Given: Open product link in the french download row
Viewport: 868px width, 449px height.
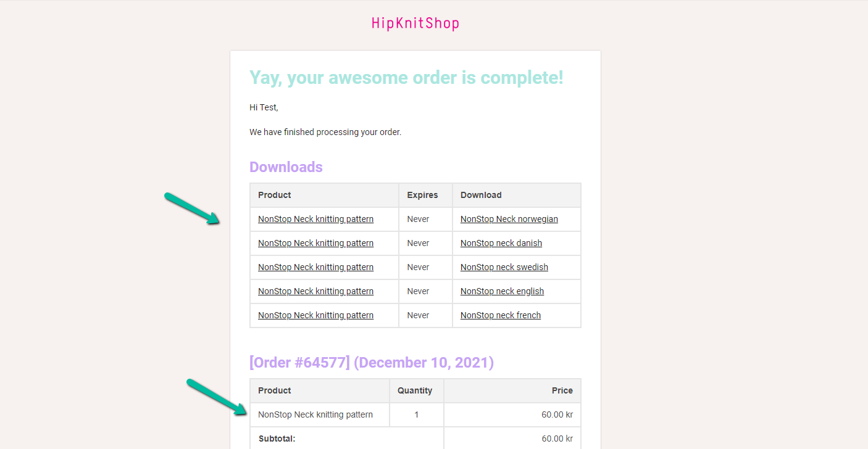Looking at the screenshot, I should (x=315, y=315).
